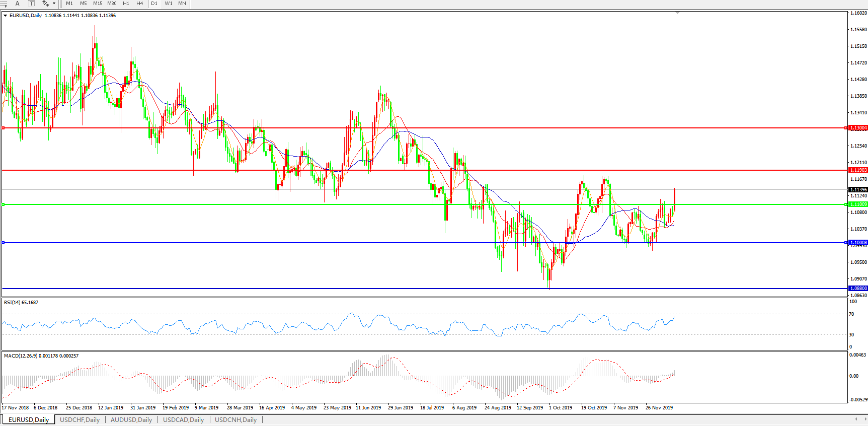Switch chart to M15 timeframe
Image resolution: width=868 pixels, height=426 pixels.
(98, 4)
